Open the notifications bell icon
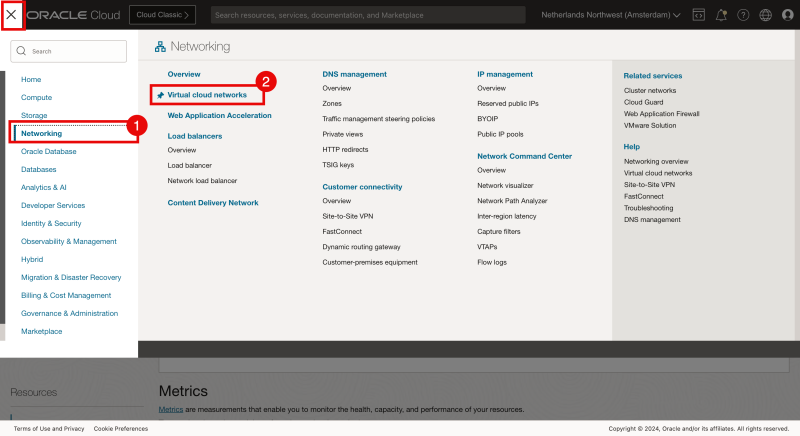800x436 pixels. pos(721,15)
